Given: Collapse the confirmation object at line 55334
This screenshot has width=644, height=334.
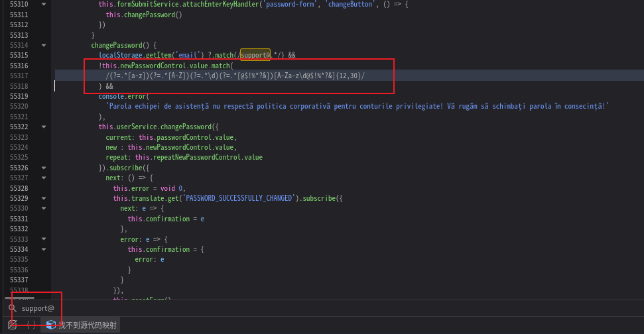Looking at the screenshot, I should [x=44, y=249].
